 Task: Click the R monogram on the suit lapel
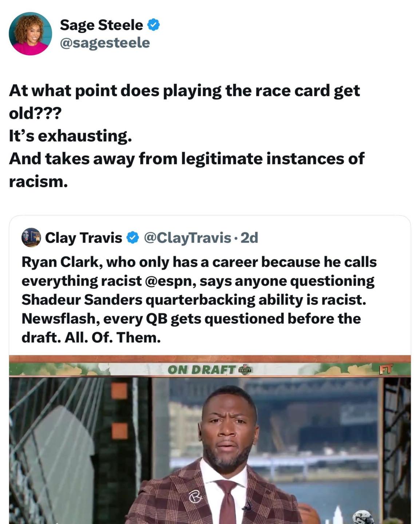pyautogui.click(x=195, y=497)
